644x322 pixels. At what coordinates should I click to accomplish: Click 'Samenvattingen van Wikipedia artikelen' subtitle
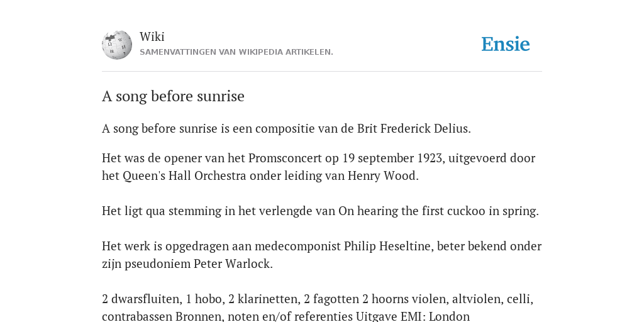click(236, 52)
